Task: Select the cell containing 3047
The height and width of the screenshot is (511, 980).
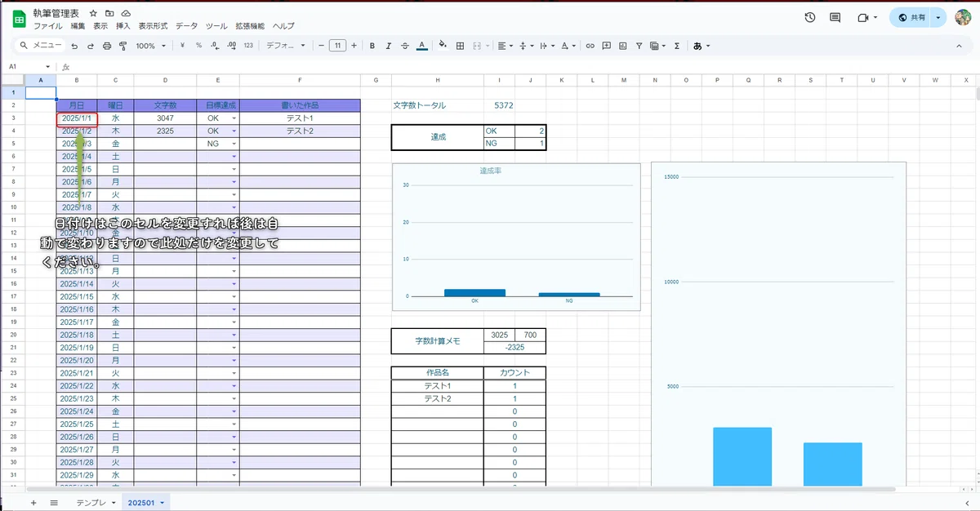Action: [165, 118]
